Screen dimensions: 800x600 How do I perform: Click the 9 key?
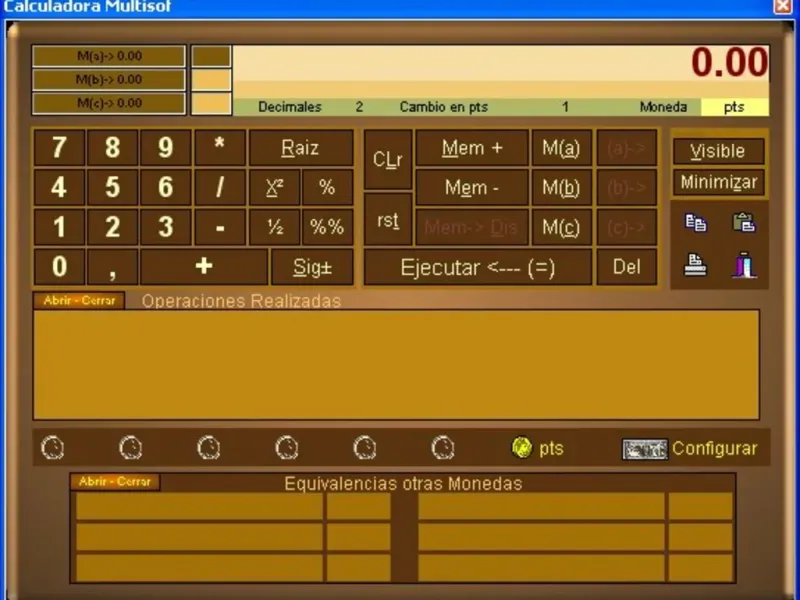click(x=166, y=148)
